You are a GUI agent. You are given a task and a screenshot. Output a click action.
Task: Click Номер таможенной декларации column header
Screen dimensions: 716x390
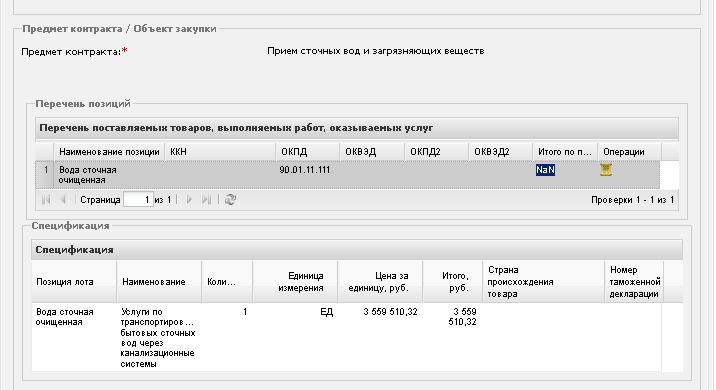[634, 282]
